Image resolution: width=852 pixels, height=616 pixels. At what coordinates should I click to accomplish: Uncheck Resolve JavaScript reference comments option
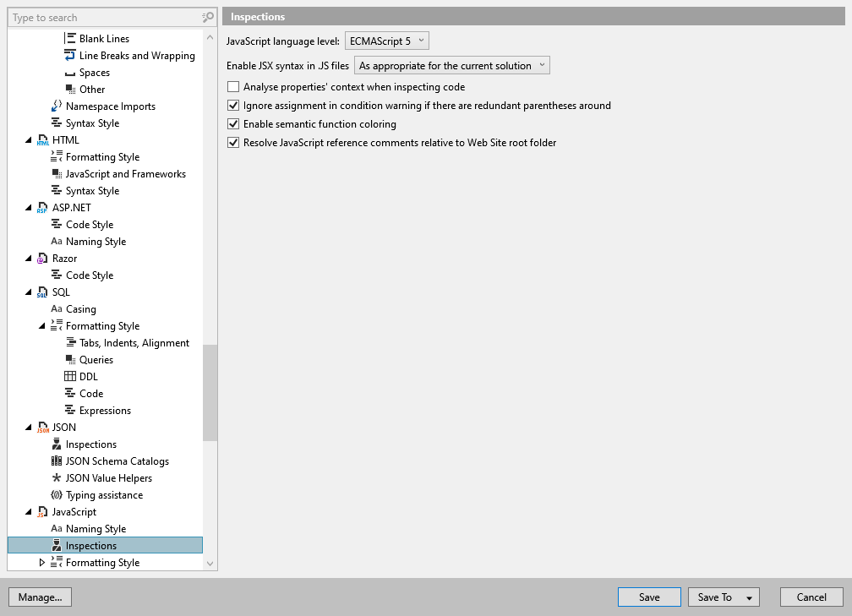(233, 142)
